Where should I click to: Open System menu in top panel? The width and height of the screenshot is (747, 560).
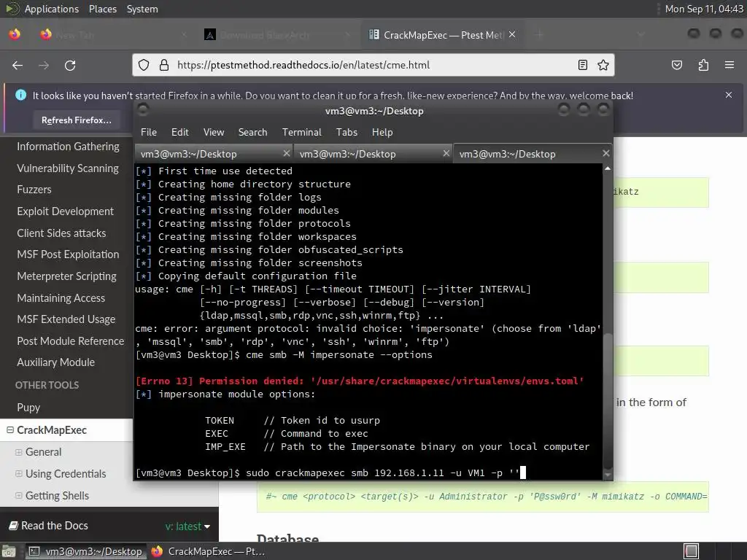[x=142, y=9]
